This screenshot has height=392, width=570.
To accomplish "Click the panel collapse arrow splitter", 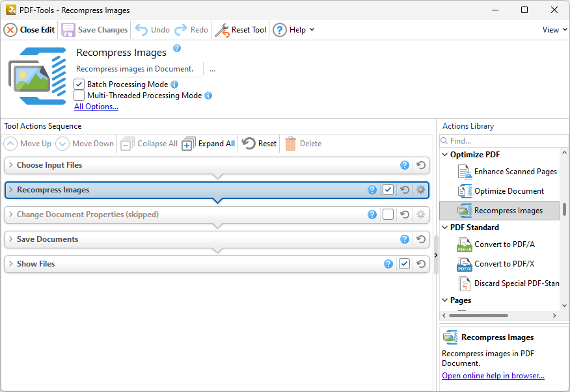I will [x=436, y=255].
